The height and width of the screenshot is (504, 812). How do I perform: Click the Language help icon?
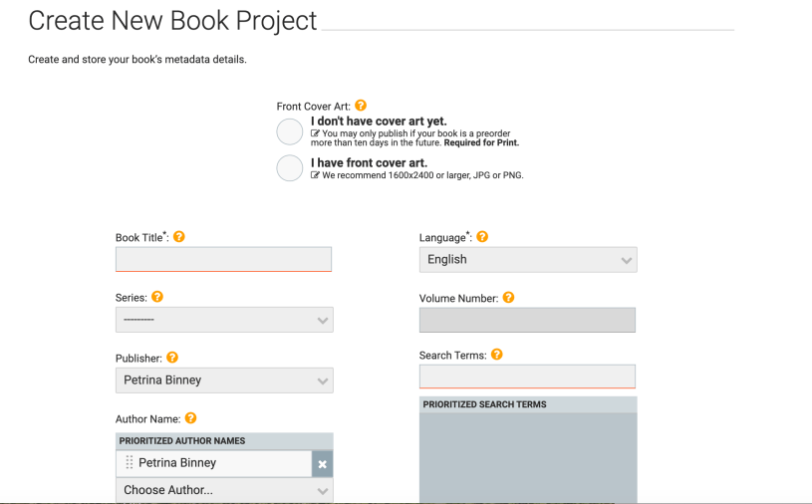tap(482, 237)
